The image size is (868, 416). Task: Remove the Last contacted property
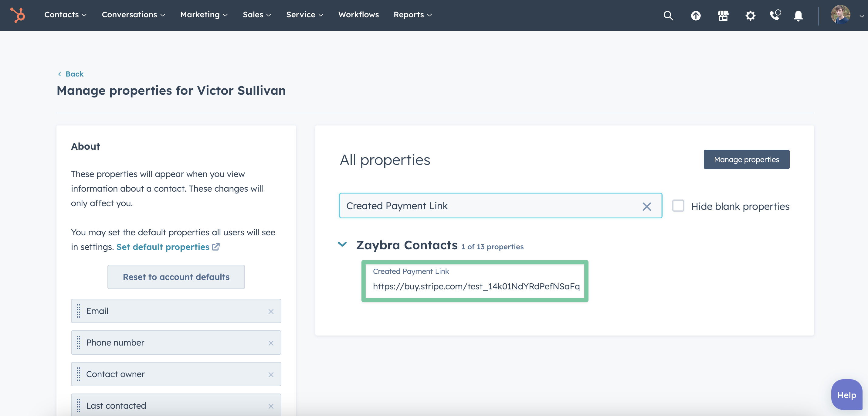click(271, 406)
